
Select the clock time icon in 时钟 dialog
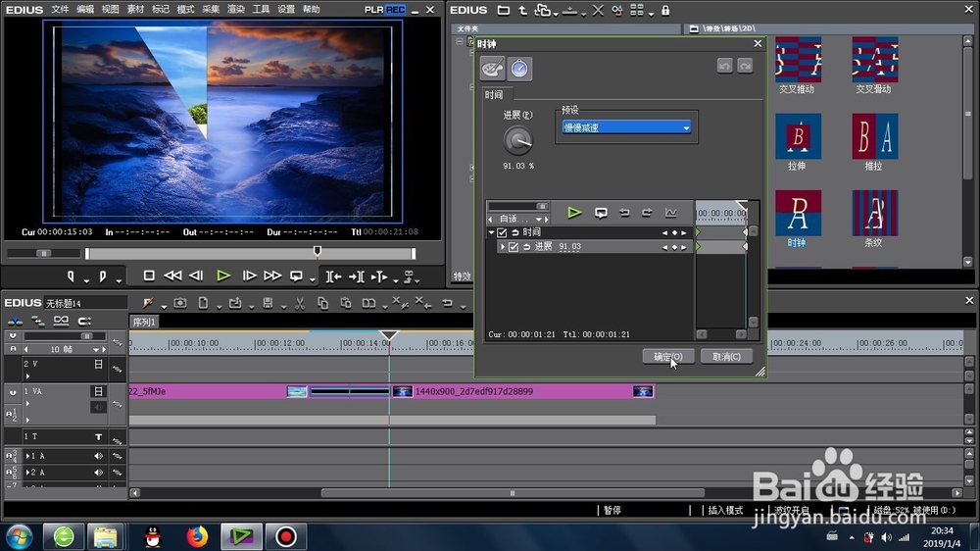pos(519,69)
